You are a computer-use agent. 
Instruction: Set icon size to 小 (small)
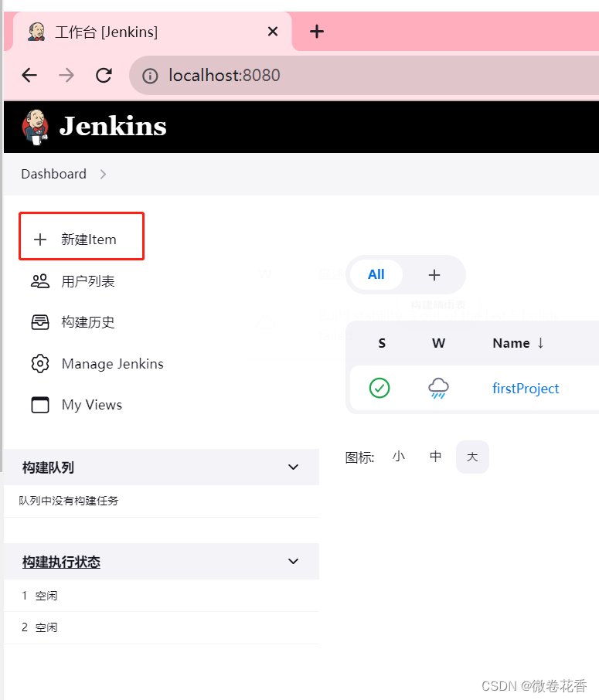click(x=399, y=457)
